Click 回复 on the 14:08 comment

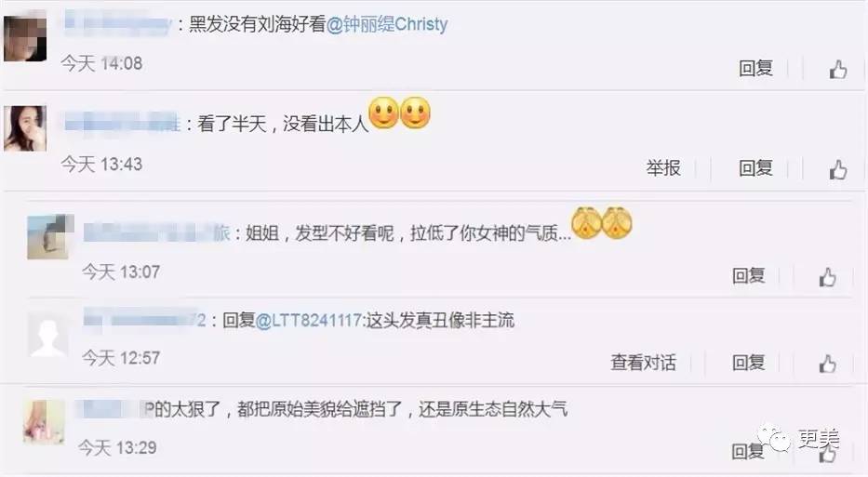(x=755, y=68)
